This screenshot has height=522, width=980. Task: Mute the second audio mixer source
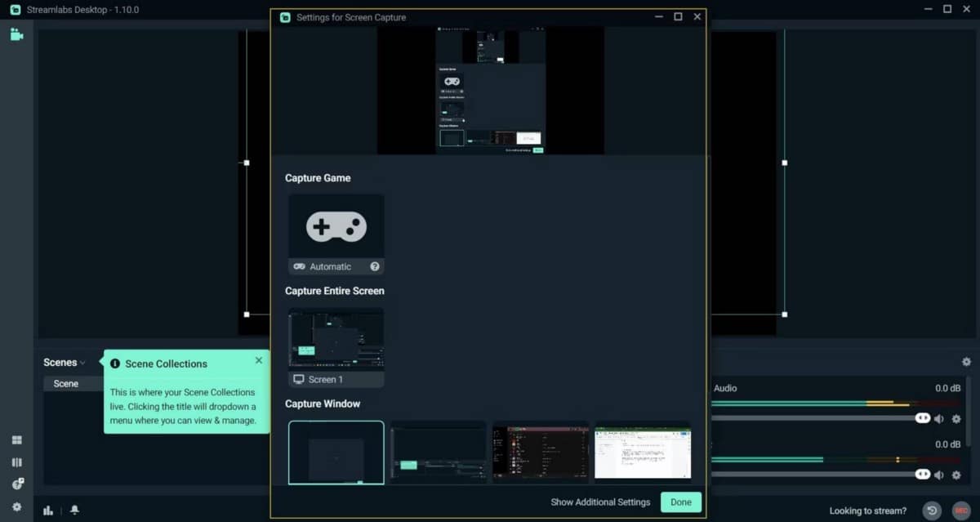tap(938, 475)
